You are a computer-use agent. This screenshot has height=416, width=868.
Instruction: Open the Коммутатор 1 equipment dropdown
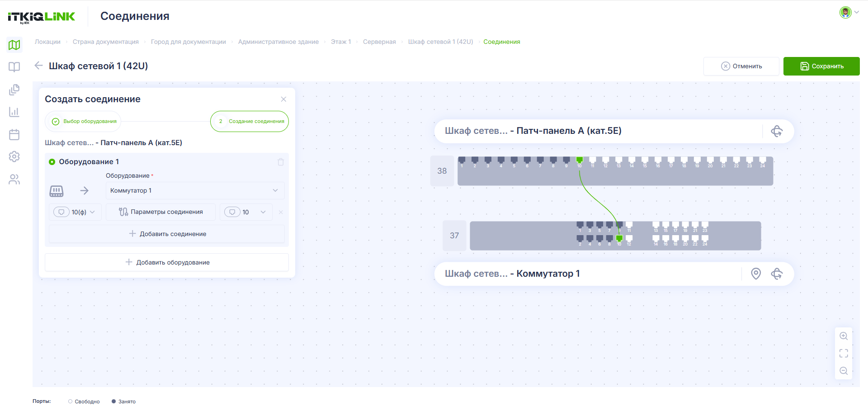195,190
